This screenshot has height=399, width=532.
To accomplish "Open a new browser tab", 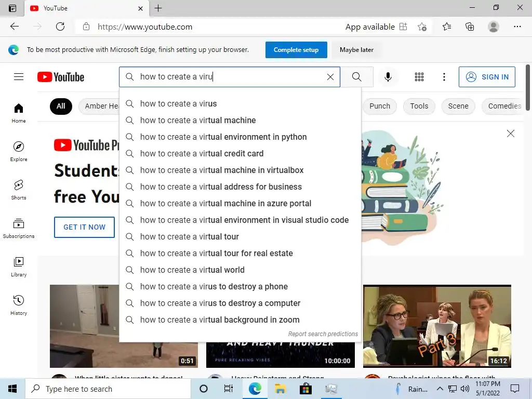I will point(158,8).
